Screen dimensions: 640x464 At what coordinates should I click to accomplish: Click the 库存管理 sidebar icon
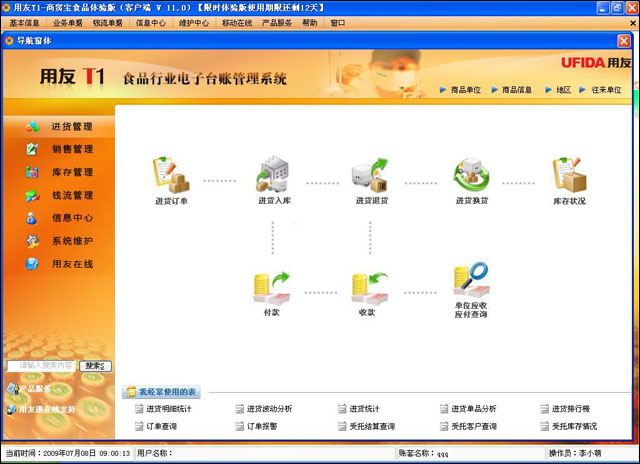(x=32, y=172)
